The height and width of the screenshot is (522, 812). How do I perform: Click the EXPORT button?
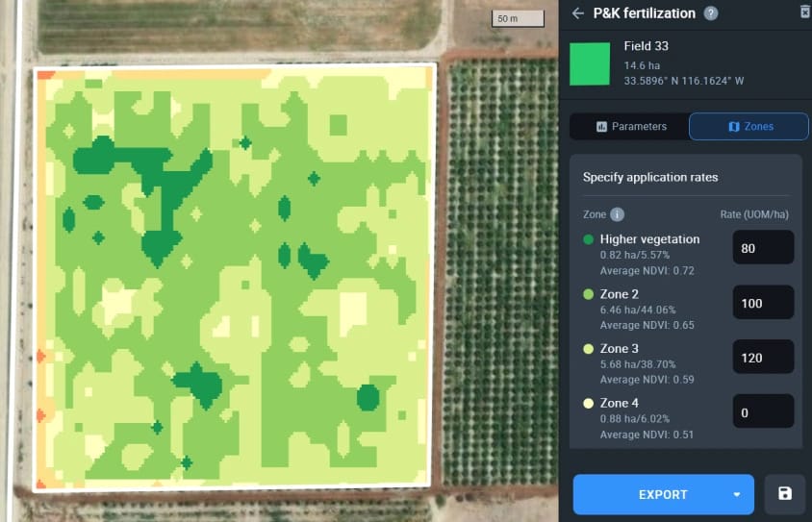click(x=664, y=494)
